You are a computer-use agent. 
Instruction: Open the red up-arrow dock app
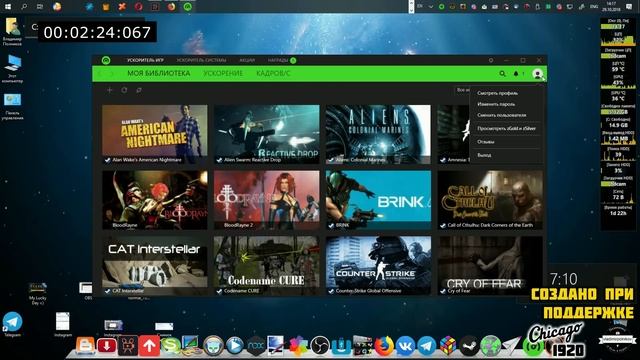pos(149,346)
